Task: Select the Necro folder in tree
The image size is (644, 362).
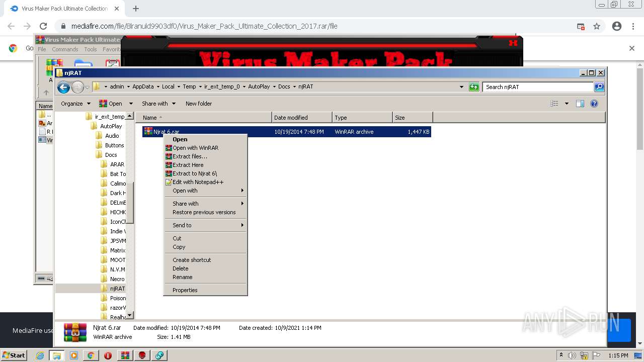Action: pyautogui.click(x=117, y=279)
